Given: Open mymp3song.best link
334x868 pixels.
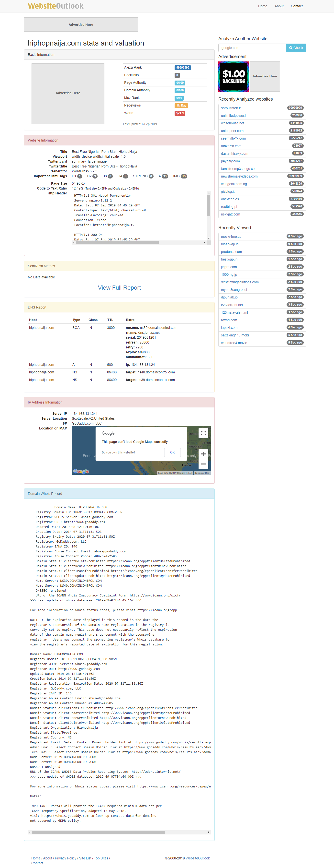Looking at the screenshot, I should pyautogui.click(x=234, y=290).
